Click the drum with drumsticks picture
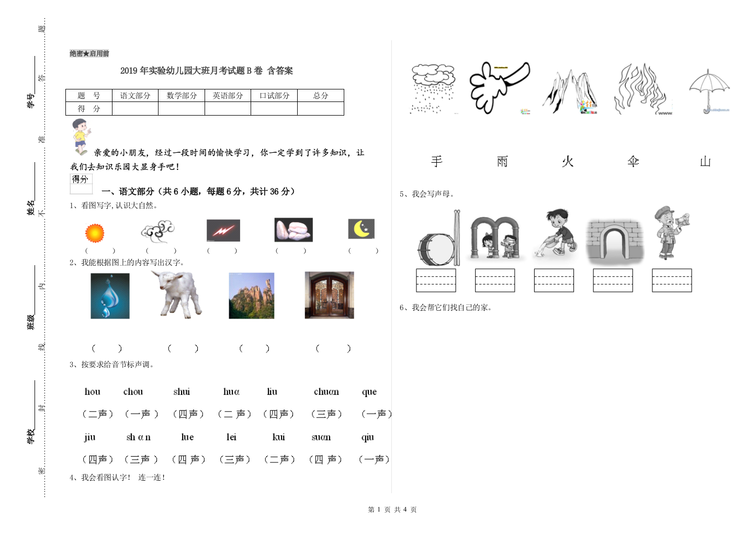The image size is (756, 533). pos(439,238)
